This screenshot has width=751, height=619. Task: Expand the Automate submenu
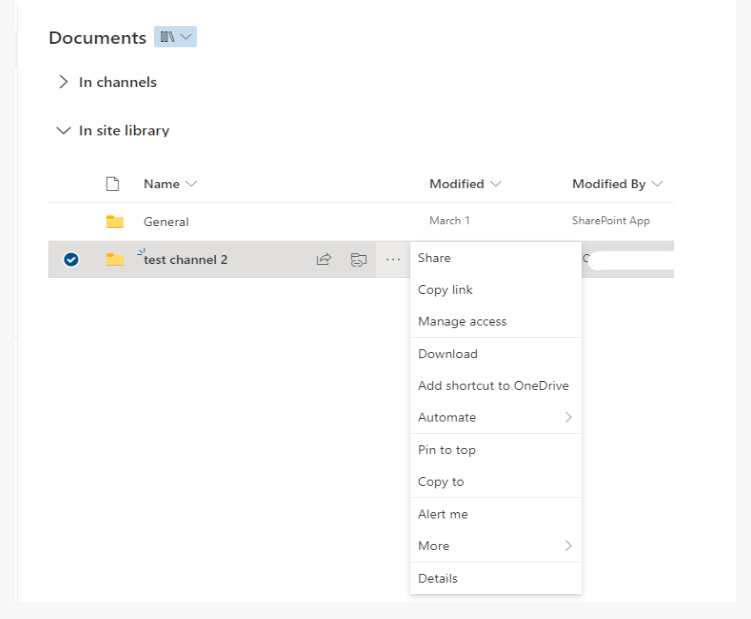point(496,417)
